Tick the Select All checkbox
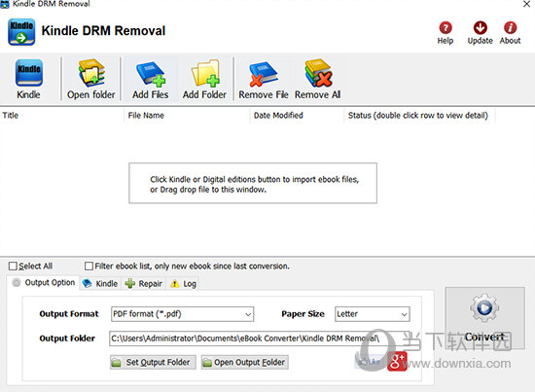 coord(13,267)
